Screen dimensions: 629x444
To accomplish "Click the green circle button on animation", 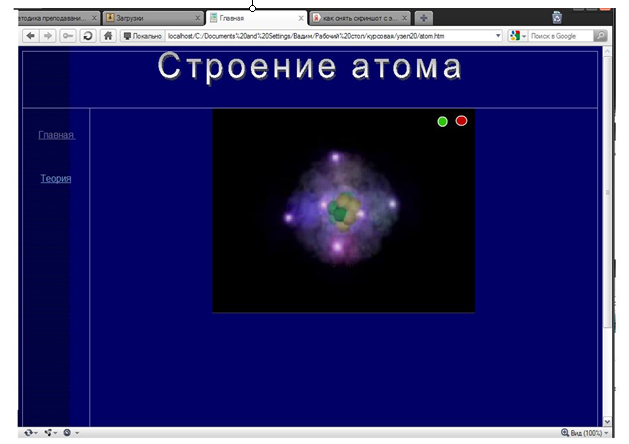I will (442, 122).
